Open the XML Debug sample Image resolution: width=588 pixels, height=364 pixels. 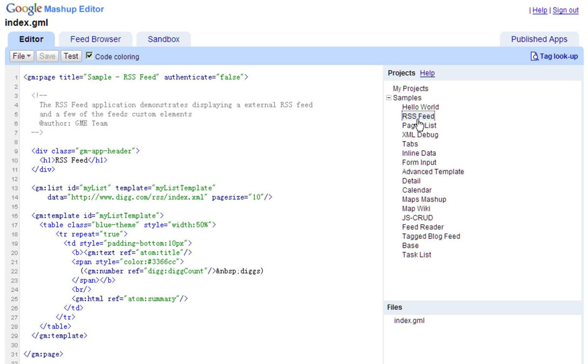point(420,134)
